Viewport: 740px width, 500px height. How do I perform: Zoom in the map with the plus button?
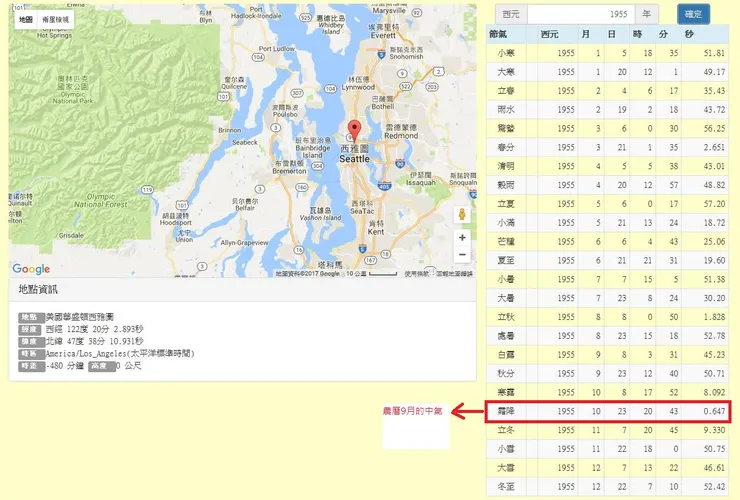pyautogui.click(x=462, y=237)
